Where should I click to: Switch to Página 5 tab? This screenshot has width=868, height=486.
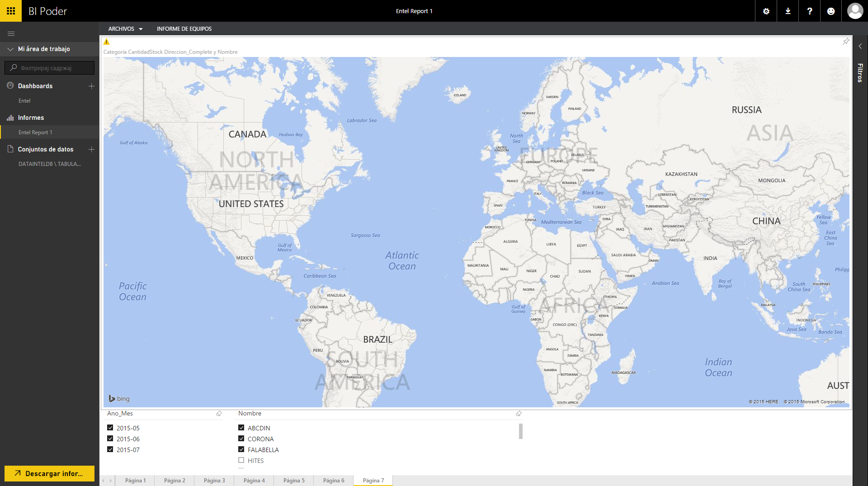coord(294,481)
